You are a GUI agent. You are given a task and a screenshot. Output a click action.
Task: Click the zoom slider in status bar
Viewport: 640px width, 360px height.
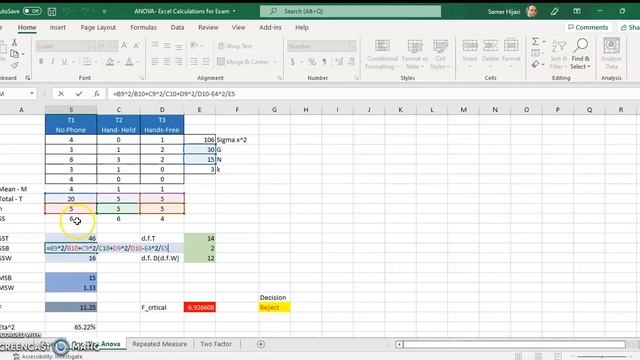click(602, 357)
